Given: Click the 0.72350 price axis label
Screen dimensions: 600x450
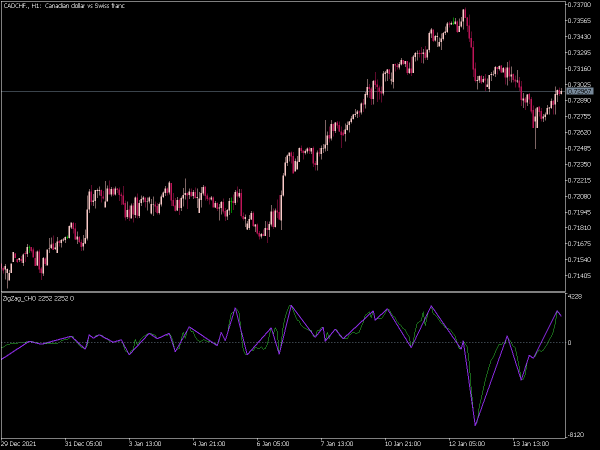Looking at the screenshot, I should click(x=580, y=164).
